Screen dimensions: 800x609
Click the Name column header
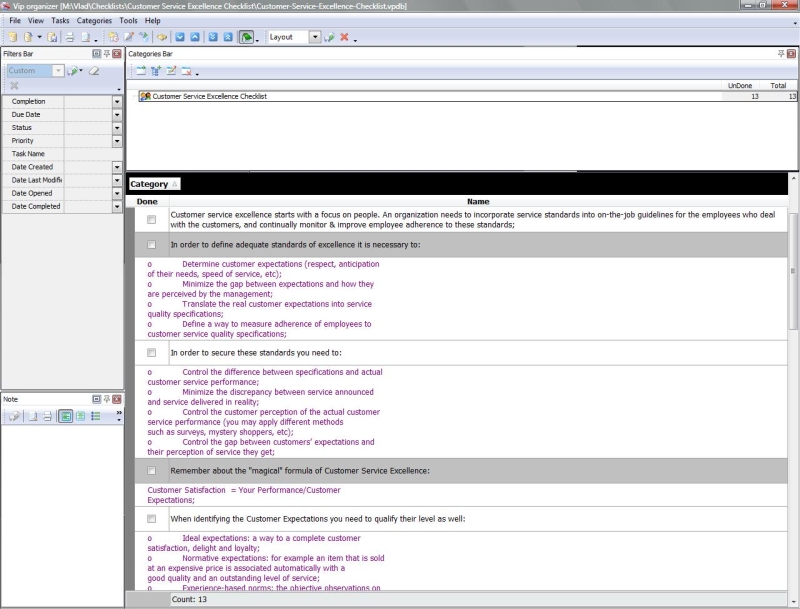point(478,202)
